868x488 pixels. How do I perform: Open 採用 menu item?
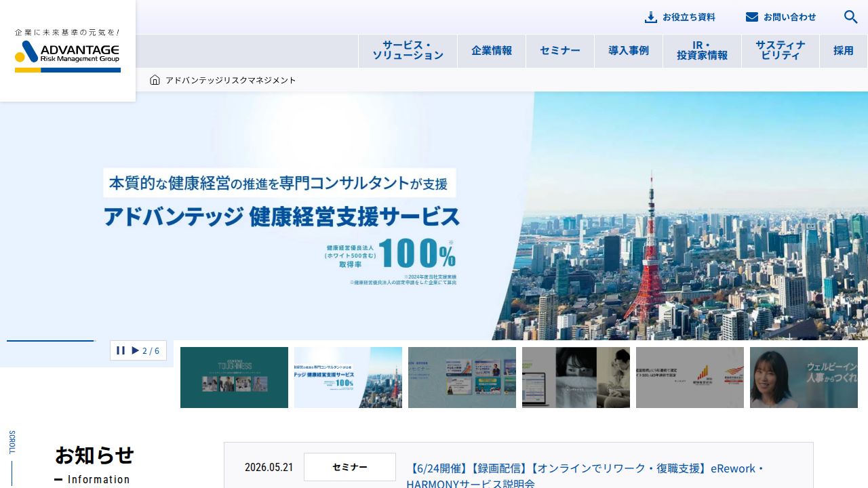(844, 51)
